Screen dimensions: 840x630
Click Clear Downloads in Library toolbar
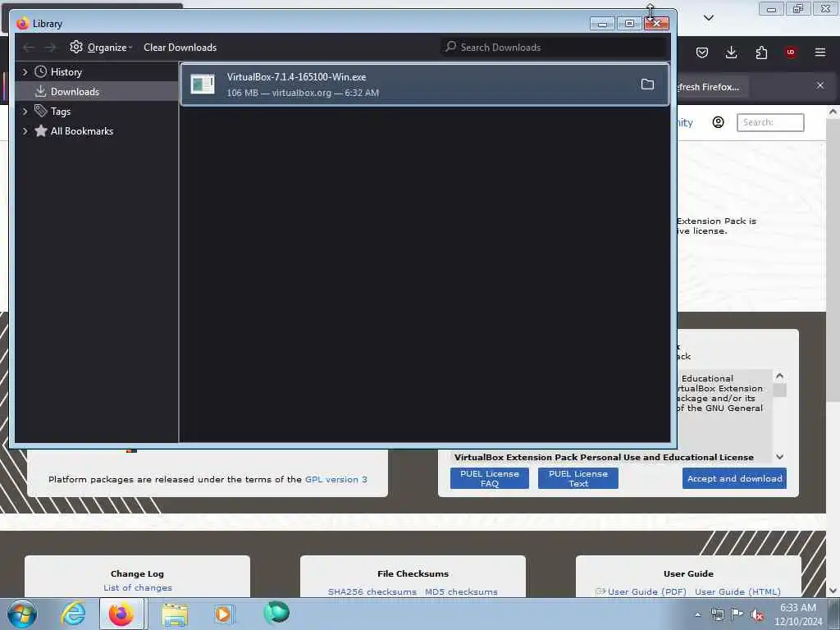(180, 47)
